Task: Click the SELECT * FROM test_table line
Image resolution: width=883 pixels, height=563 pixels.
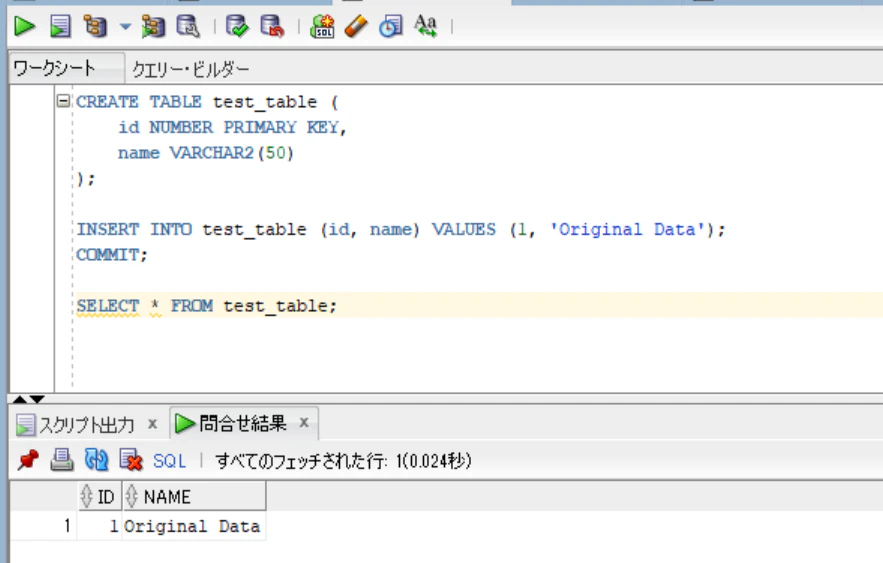Action: coord(207,306)
